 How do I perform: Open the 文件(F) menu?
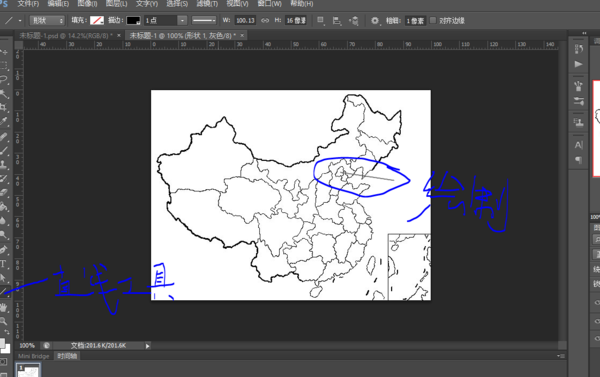click(28, 4)
